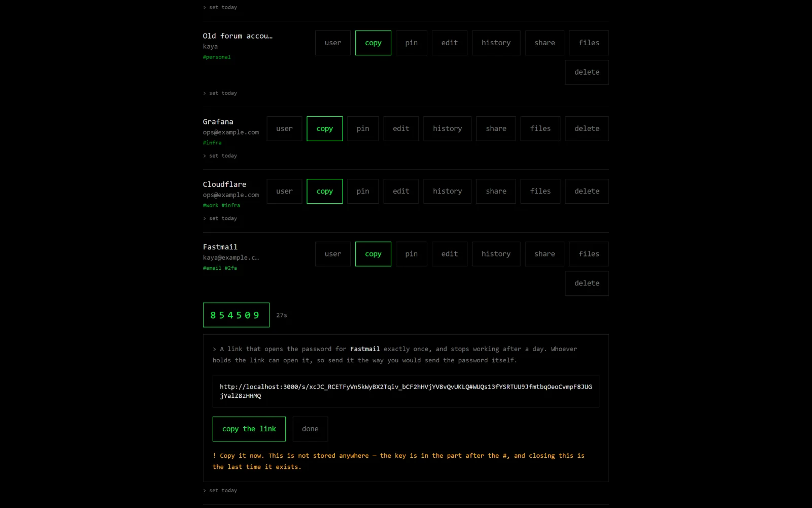Image resolution: width=812 pixels, height=508 pixels.
Task: Delete the Fastmail entry
Action: point(587,283)
